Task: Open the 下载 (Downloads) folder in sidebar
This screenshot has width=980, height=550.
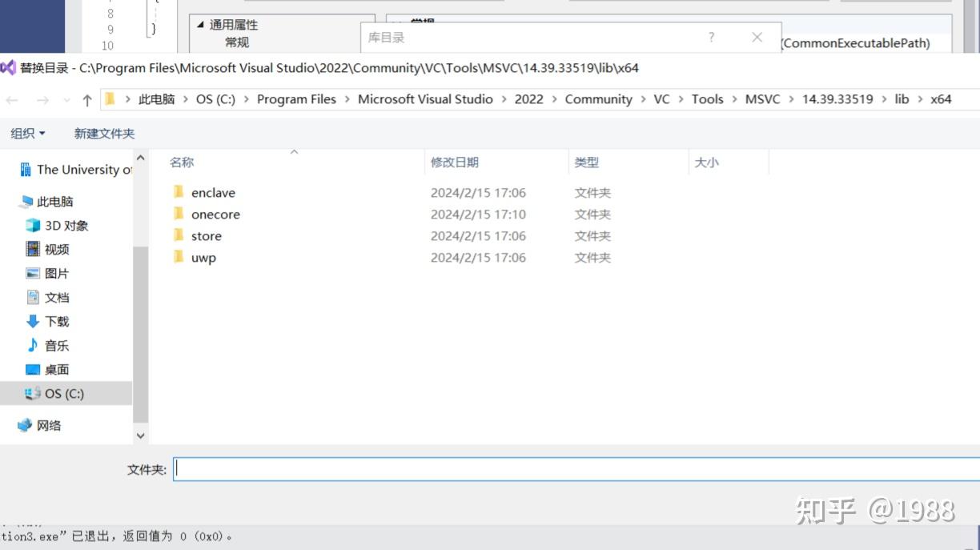Action: (x=56, y=321)
